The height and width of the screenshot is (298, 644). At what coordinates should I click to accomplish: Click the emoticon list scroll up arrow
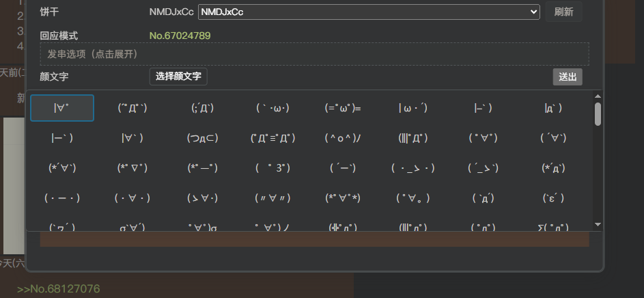[598, 96]
